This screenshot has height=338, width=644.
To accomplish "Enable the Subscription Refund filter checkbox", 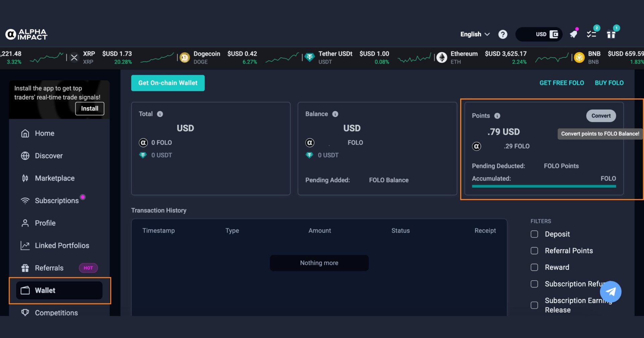I will [534, 284].
